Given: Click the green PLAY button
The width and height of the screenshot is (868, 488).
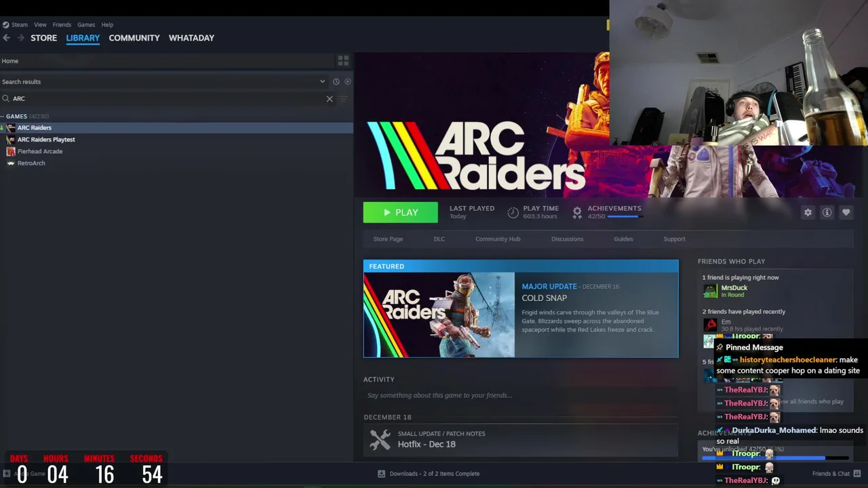Looking at the screenshot, I should pos(400,212).
